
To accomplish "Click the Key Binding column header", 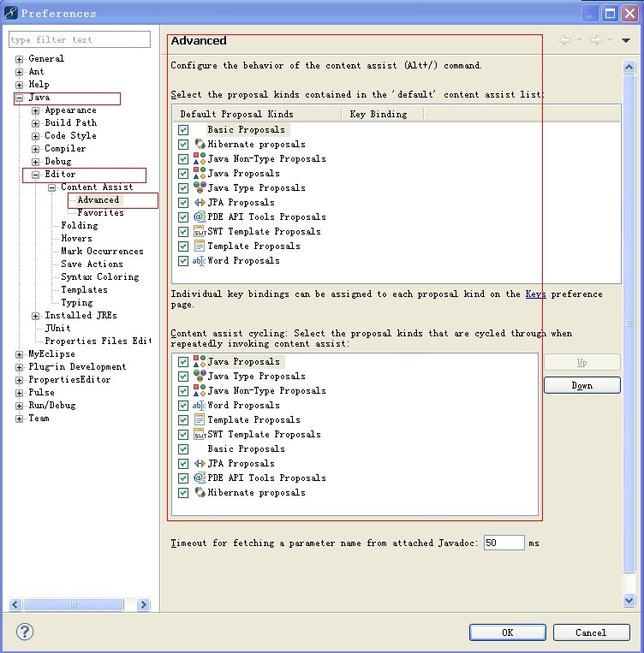I will pos(382,114).
